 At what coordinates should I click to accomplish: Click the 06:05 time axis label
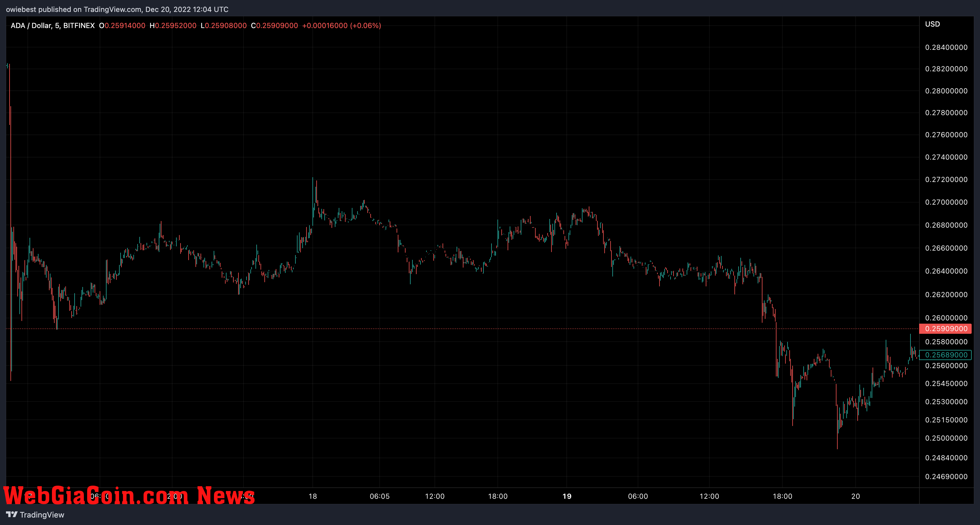[380, 496]
